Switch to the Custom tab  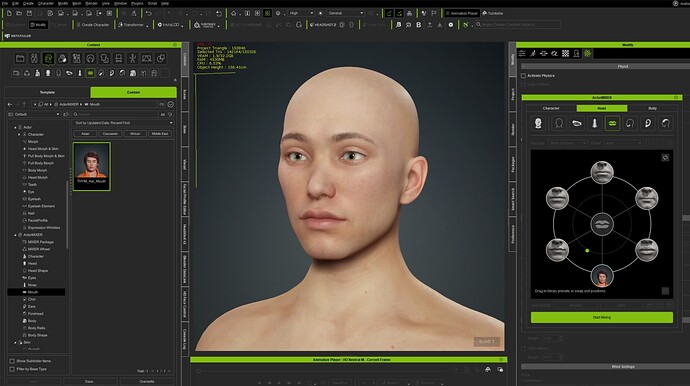(133, 92)
